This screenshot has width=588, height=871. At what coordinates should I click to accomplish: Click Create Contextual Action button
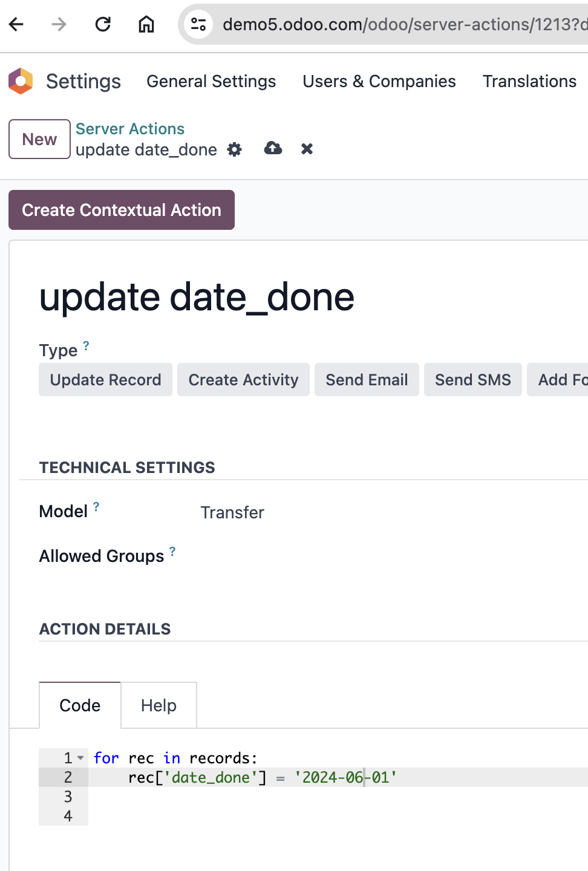[x=122, y=210]
